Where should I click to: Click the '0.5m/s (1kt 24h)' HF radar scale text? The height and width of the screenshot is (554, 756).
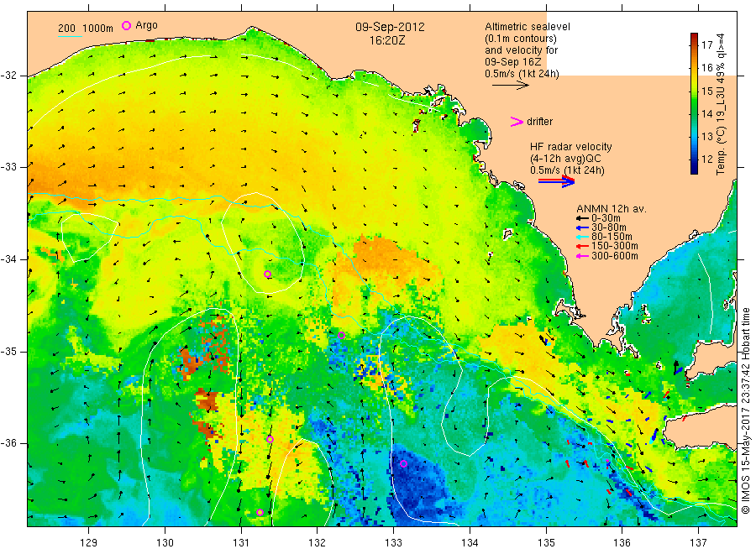pos(567,170)
